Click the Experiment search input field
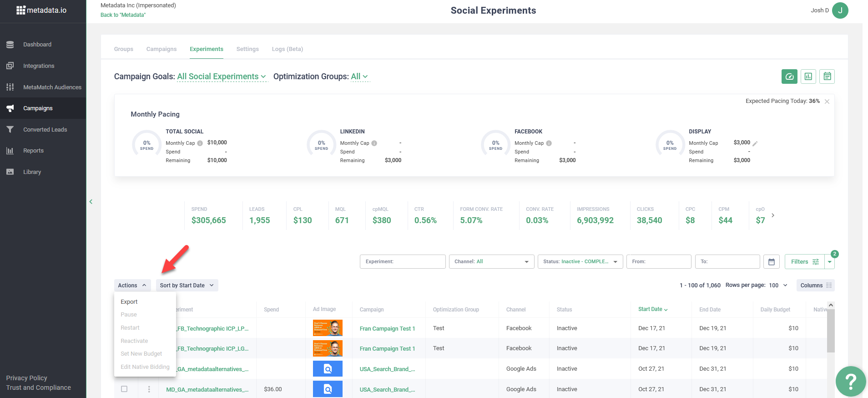This screenshot has height=398, width=868. tap(402, 262)
